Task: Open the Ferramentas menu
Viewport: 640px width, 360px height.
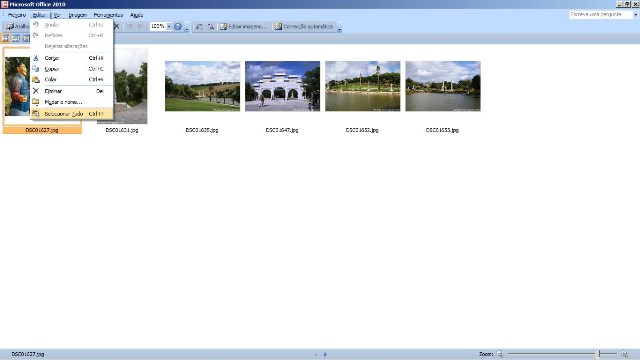Action: 108,15
